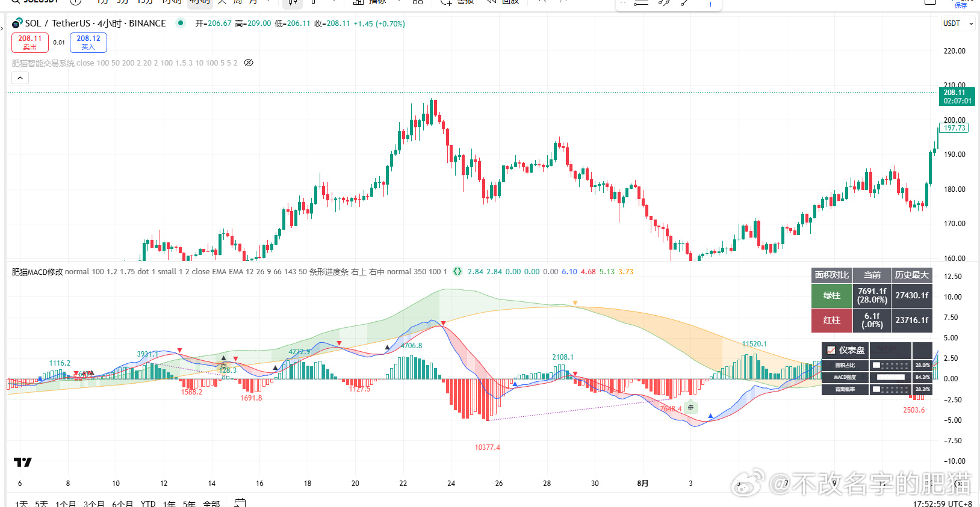Click the 绿柱 green color cell
980x507 pixels.
832,295
